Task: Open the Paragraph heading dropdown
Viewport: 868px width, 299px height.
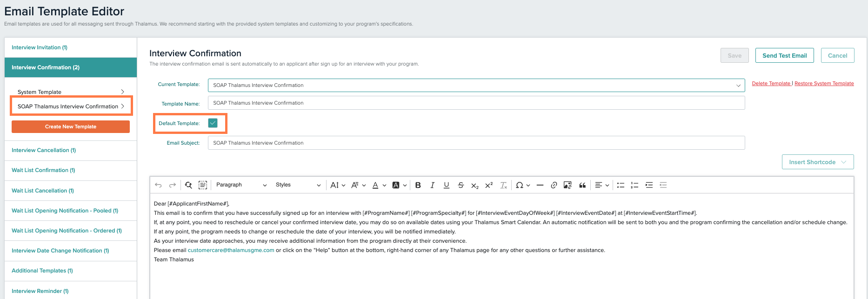Action: pos(241,185)
